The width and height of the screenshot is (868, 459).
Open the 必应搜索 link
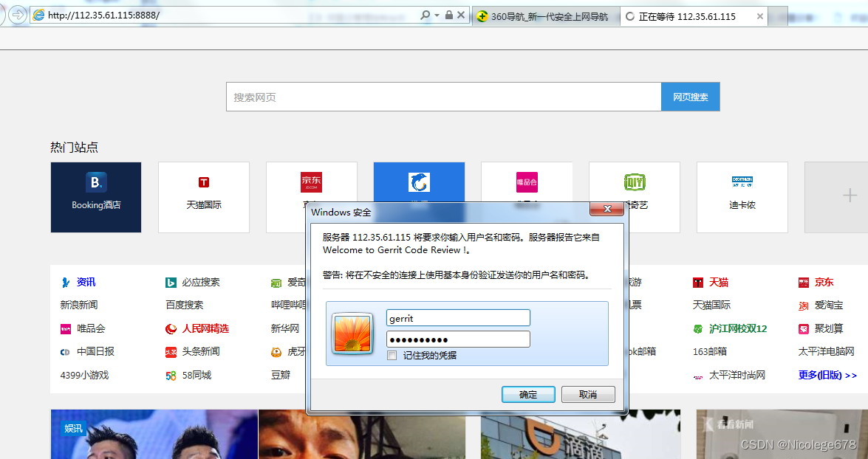pyautogui.click(x=201, y=282)
